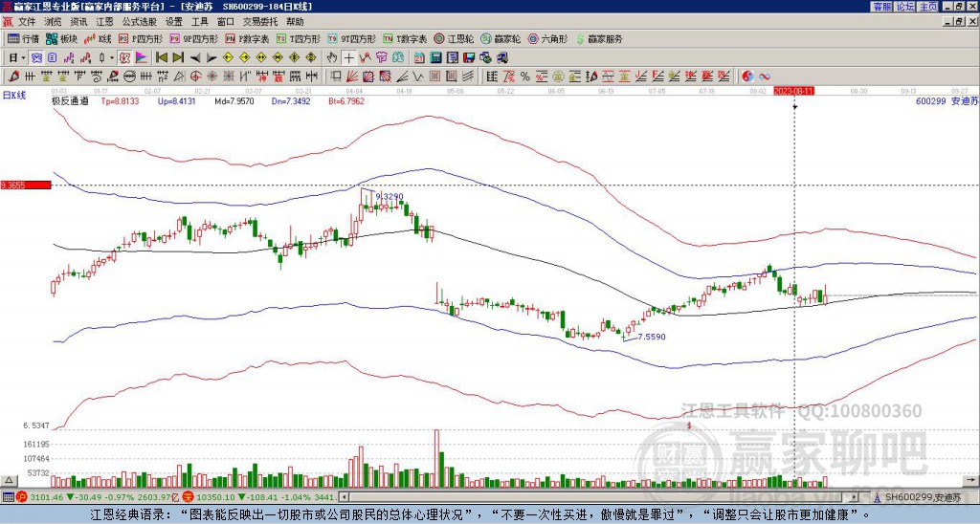The width and height of the screenshot is (980, 524).
Task: Click the 7.5590 low price annotation
Action: (651, 337)
